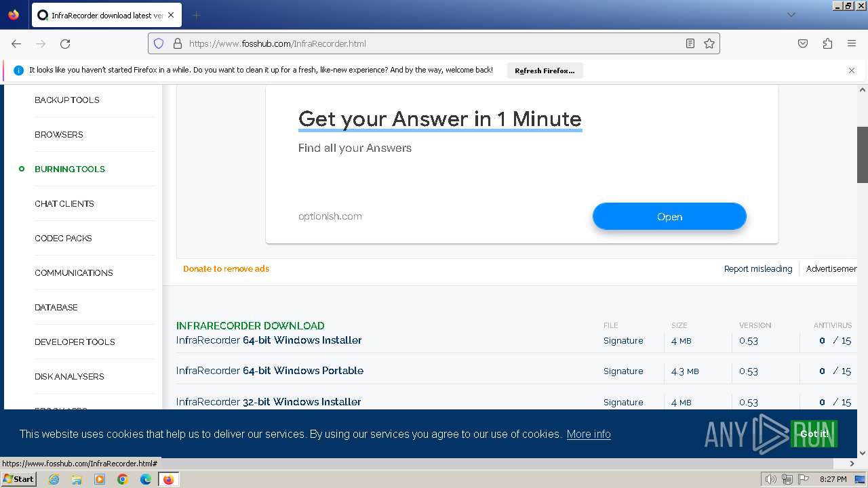Screen dimensions: 868x488
Task: Open a new tab with the plus icon
Action: pyautogui.click(x=196, y=15)
